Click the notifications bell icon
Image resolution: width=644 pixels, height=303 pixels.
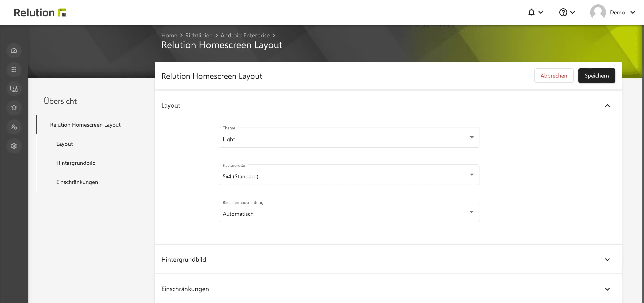(x=531, y=12)
